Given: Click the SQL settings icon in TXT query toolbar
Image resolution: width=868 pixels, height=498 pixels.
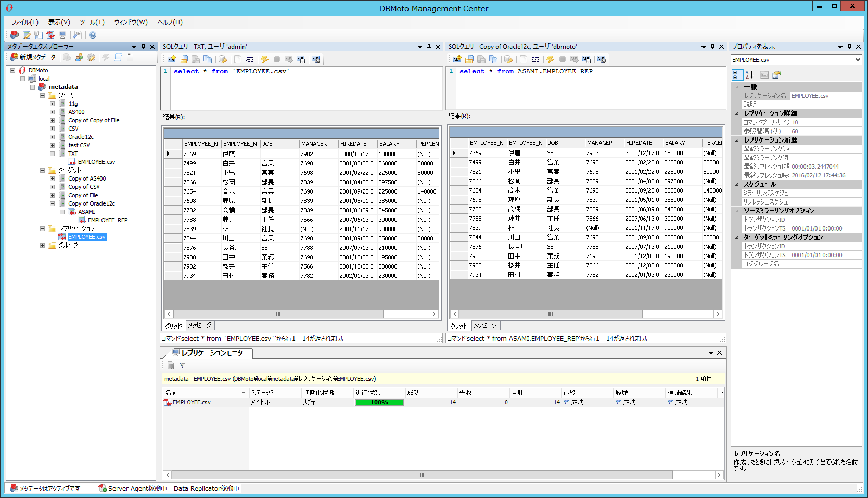Looking at the screenshot, I should (316, 59).
